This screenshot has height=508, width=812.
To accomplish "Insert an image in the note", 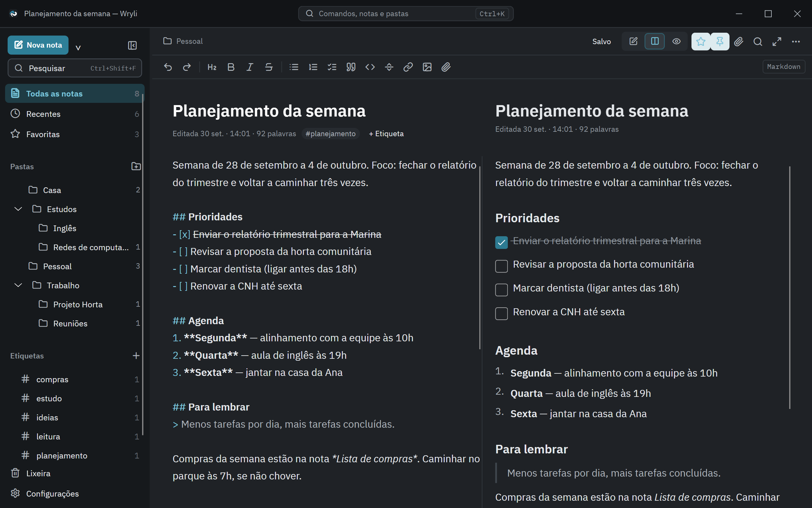I will (427, 67).
